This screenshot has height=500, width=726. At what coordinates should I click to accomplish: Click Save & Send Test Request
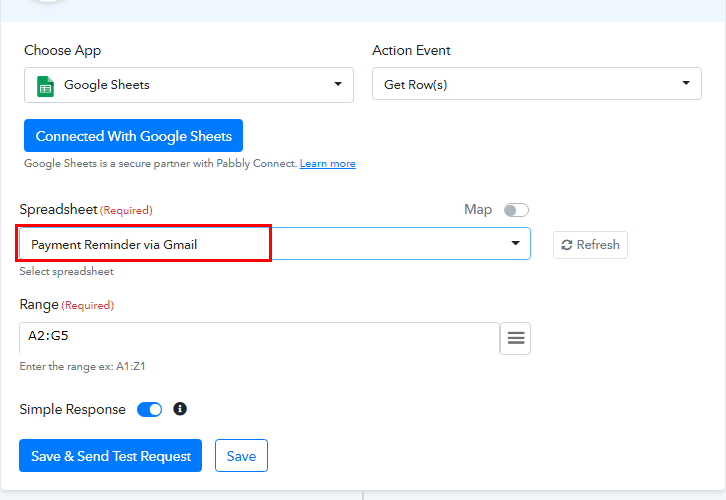tap(110, 456)
